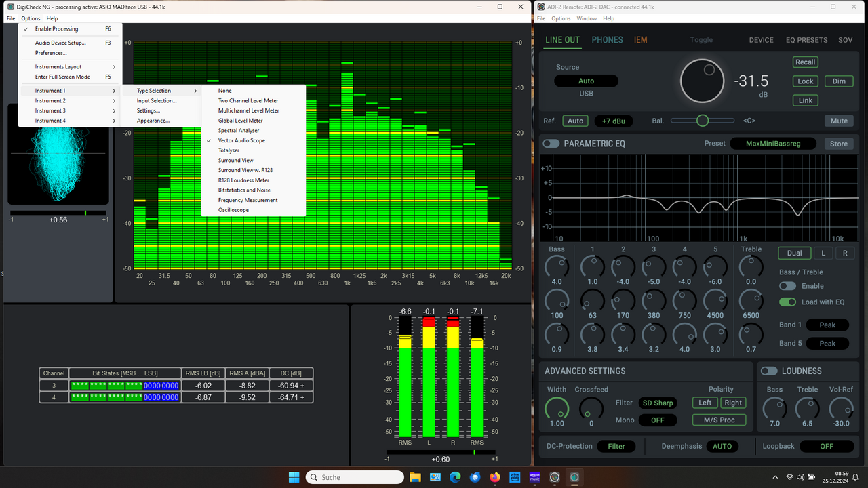Change the Mono OFF setting
The image size is (868, 488).
point(658,420)
